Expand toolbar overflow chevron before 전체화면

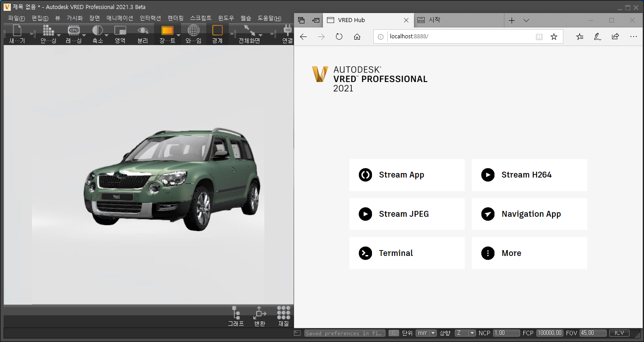pos(231,34)
